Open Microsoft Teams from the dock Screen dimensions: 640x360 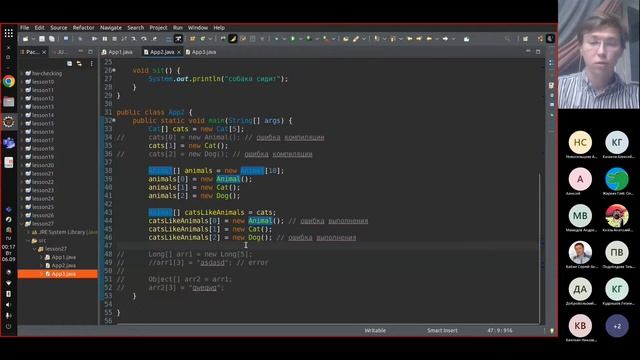[x=9, y=143]
